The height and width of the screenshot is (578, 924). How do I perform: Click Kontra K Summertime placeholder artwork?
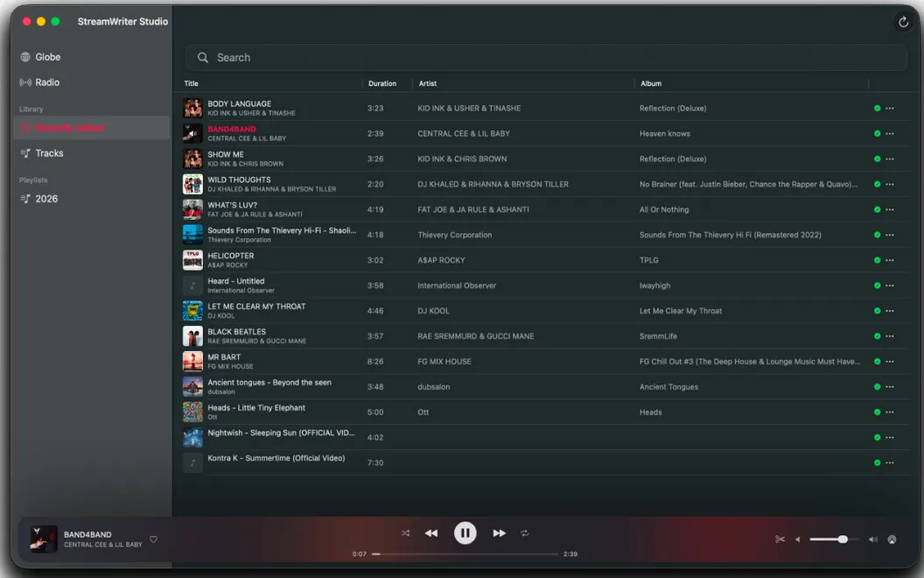192,463
